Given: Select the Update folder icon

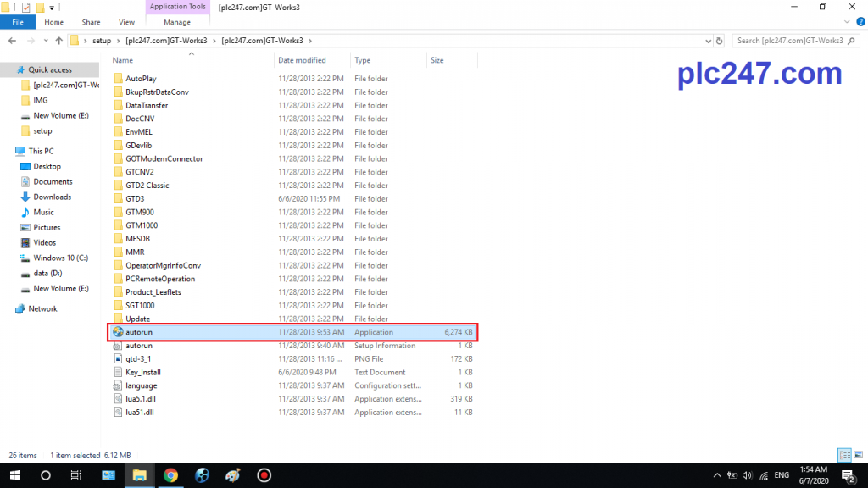Looking at the screenshot, I should pos(118,319).
